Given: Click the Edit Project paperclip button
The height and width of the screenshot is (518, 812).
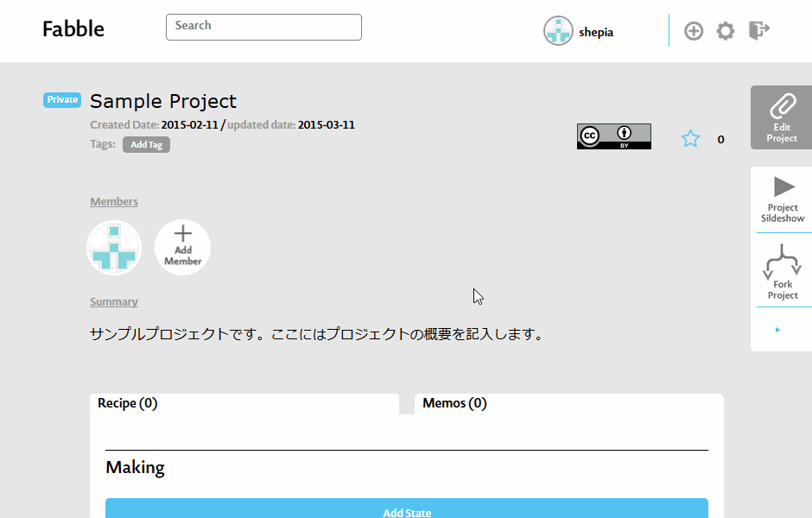Looking at the screenshot, I should [x=782, y=117].
